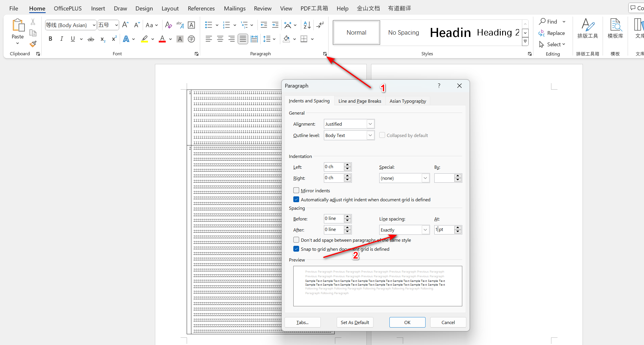644x345 pixels.
Task: Center align the text
Action: point(220,39)
